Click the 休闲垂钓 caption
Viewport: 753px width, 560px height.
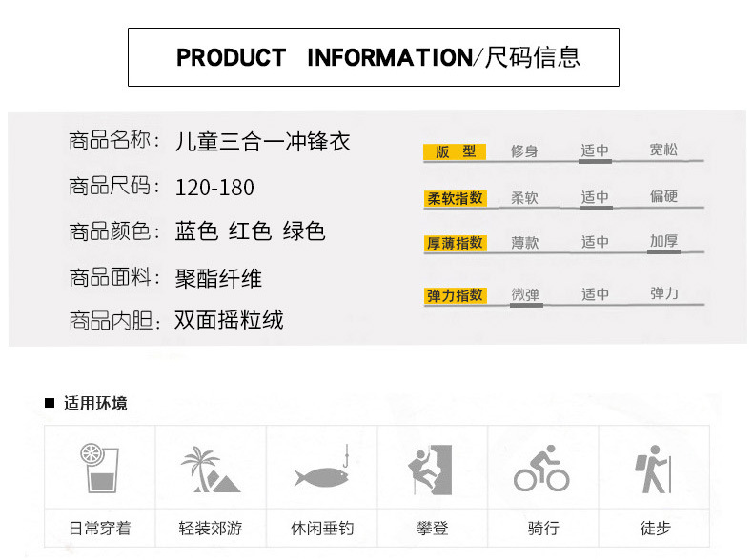coord(321,528)
